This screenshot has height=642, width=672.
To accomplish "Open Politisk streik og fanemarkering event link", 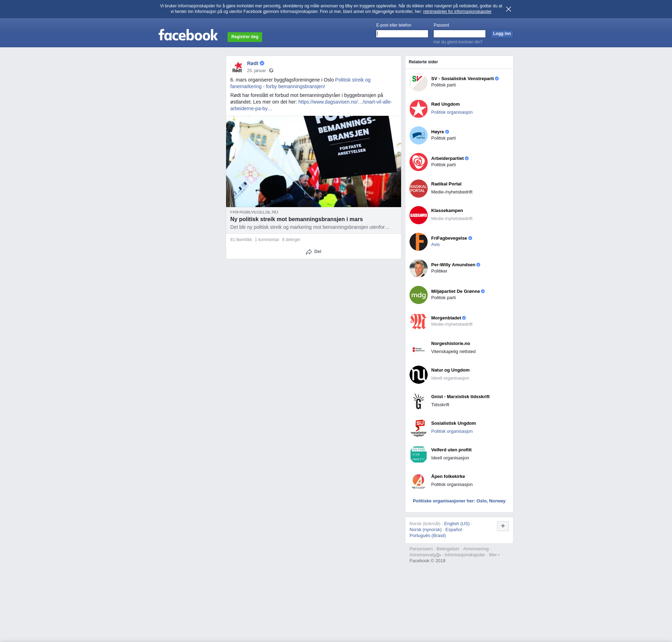I will [300, 83].
